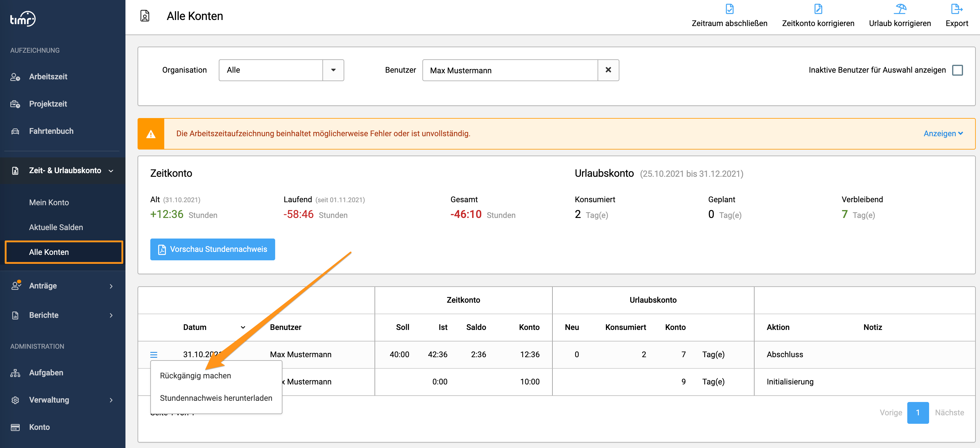The image size is (980, 448).
Task: Click the Nächste pagination link
Action: [x=949, y=413]
